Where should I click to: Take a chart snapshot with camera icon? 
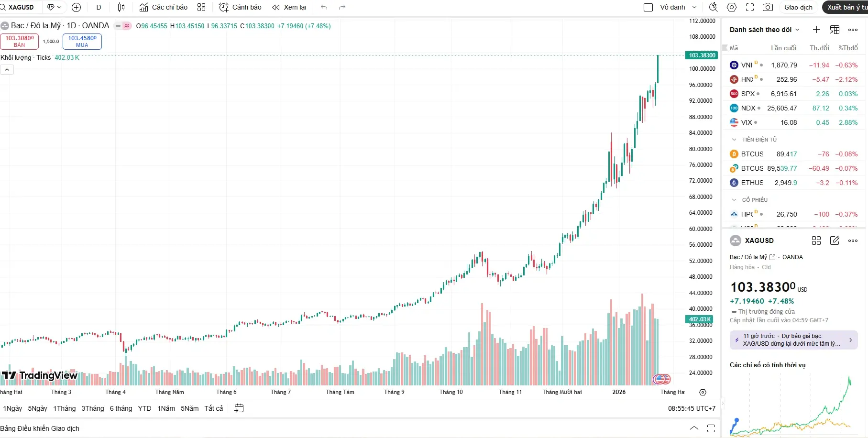click(768, 7)
